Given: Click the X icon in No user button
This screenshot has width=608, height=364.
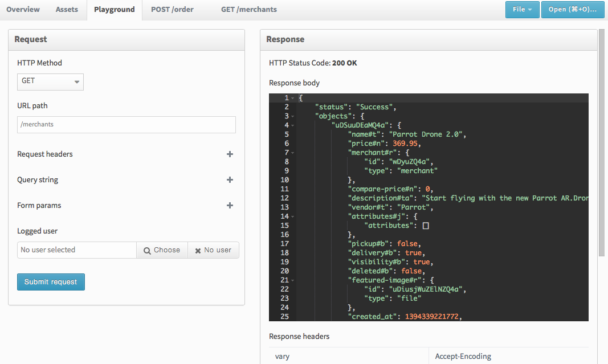Looking at the screenshot, I should [198, 251].
